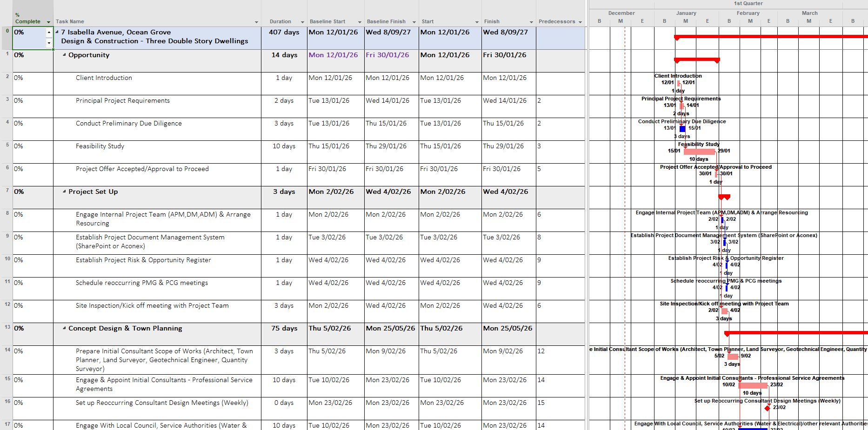Screen dimensions: 868x430
Task: Collapse the Opportunity summary task
Action: pos(64,55)
